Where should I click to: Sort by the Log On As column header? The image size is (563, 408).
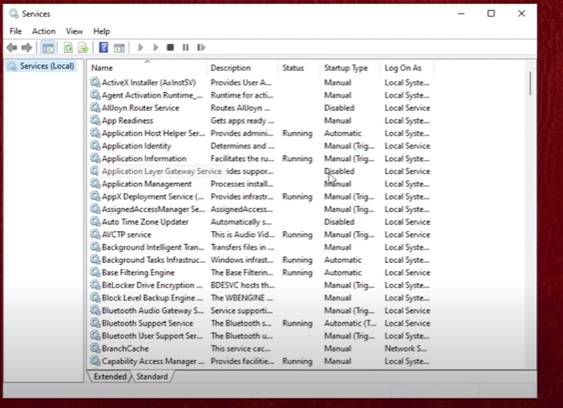click(407, 68)
